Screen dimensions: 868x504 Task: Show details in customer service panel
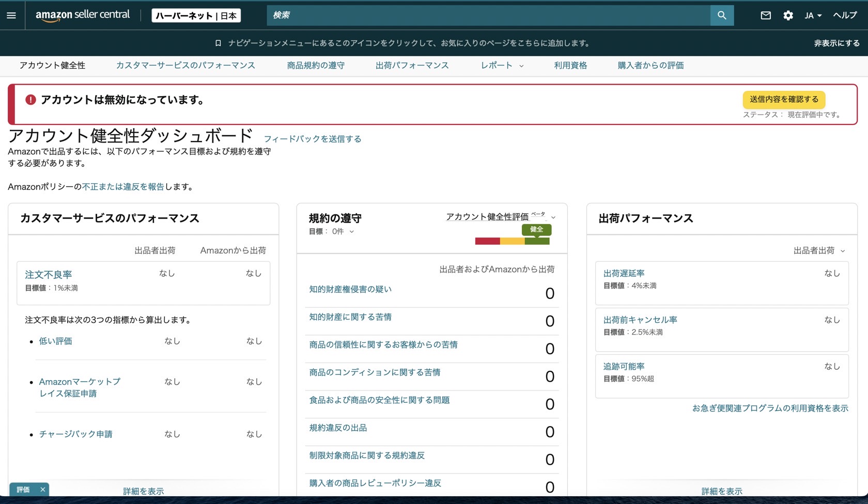pyautogui.click(x=143, y=491)
